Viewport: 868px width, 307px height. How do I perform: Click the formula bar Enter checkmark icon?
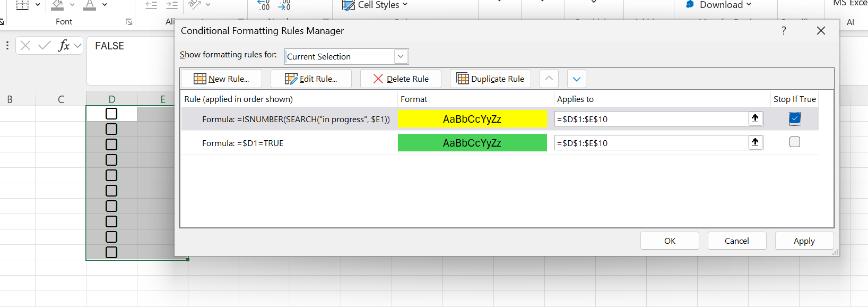[x=45, y=46]
